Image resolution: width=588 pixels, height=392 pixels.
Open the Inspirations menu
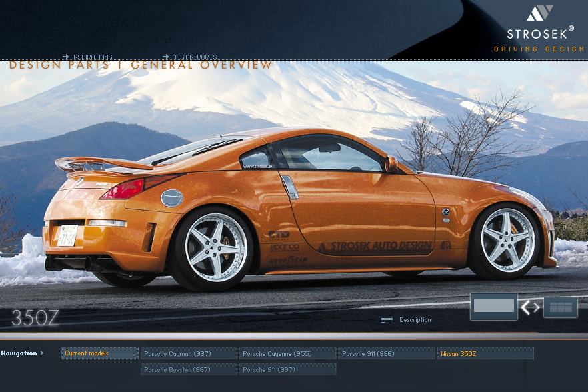(x=87, y=57)
